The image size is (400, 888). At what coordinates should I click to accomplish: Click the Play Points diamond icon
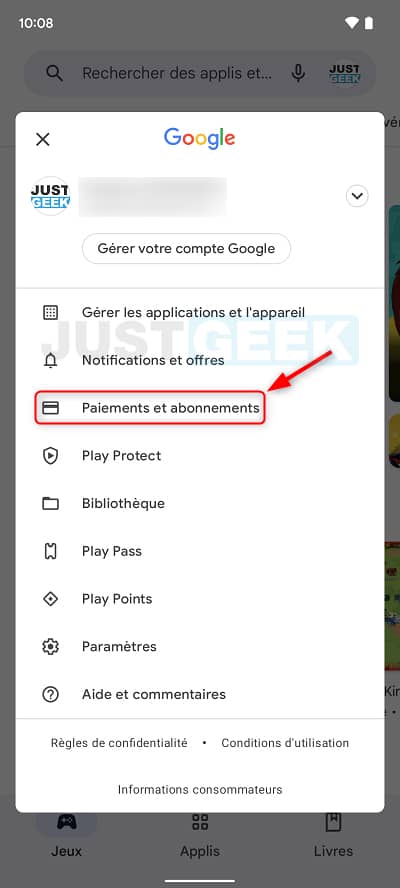click(50, 599)
